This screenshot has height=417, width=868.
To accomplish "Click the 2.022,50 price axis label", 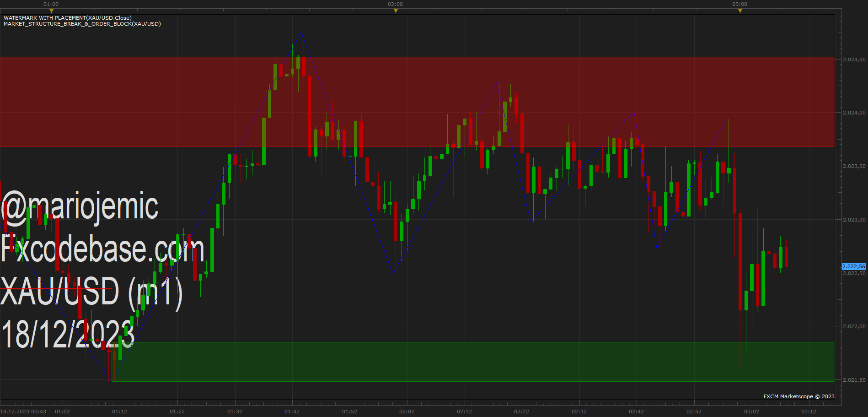I will [x=854, y=273].
